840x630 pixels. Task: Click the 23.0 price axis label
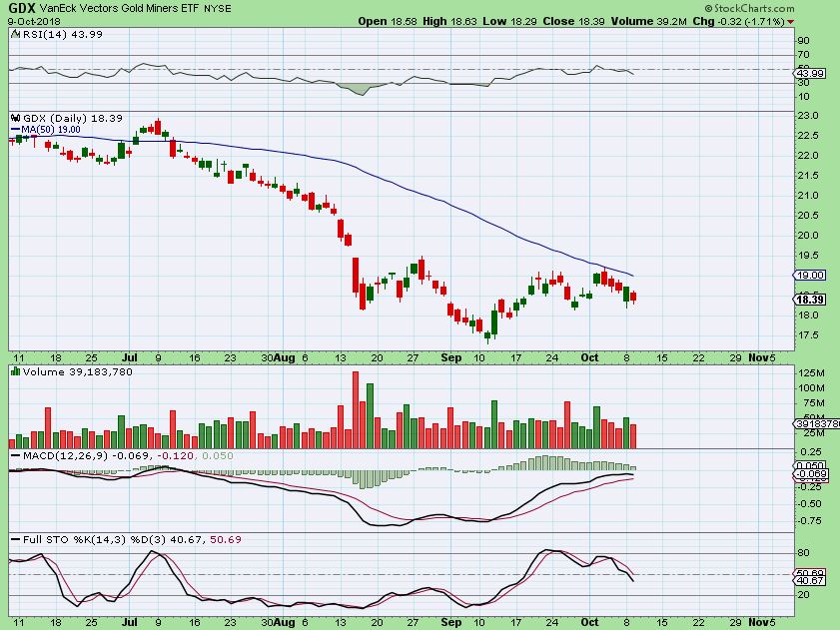(x=808, y=116)
